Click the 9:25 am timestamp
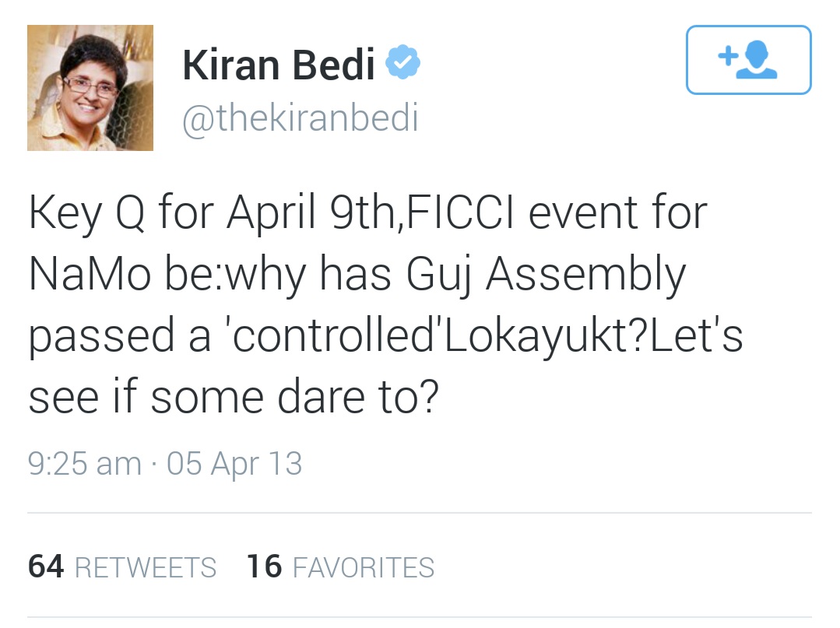 pyautogui.click(x=84, y=464)
